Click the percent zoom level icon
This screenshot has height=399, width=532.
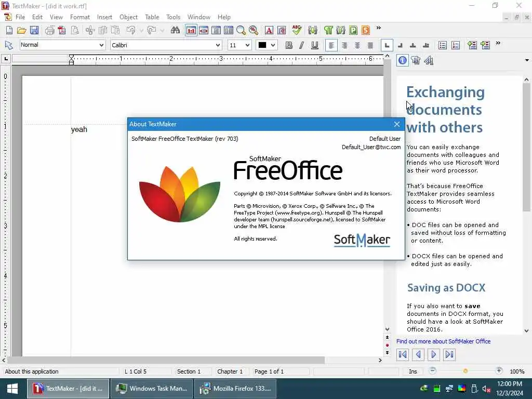(x=254, y=30)
